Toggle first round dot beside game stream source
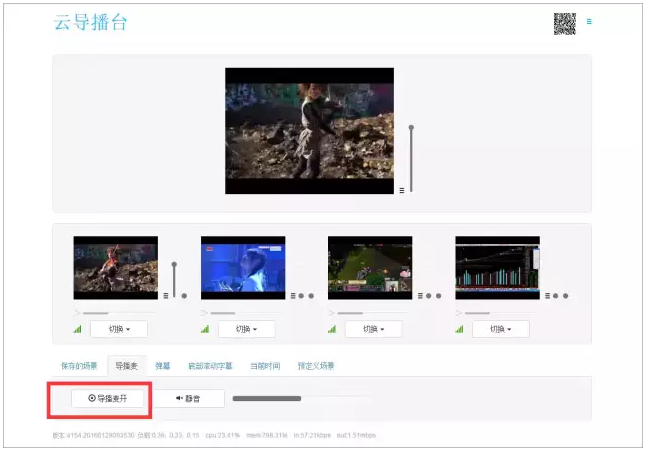Image resolution: width=647 pixels, height=452 pixels. click(428, 296)
